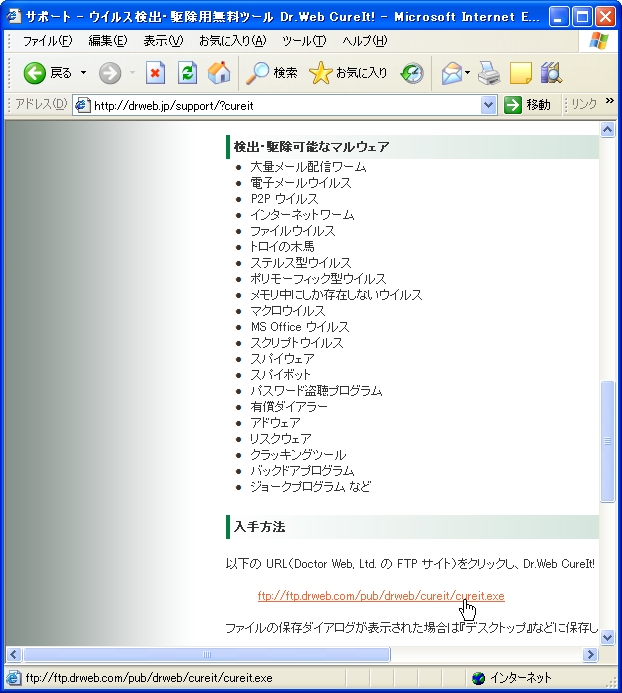Click the P2P ウイルス list item

[284, 199]
